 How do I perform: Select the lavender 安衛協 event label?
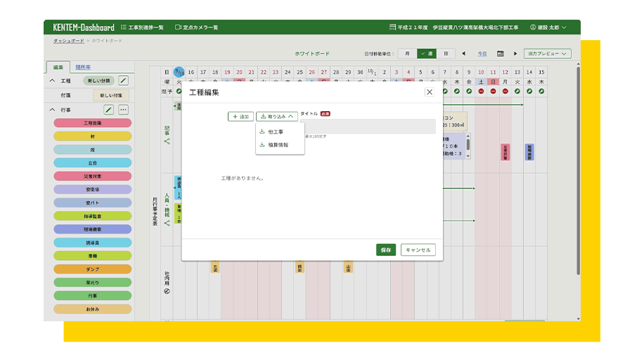(x=92, y=189)
